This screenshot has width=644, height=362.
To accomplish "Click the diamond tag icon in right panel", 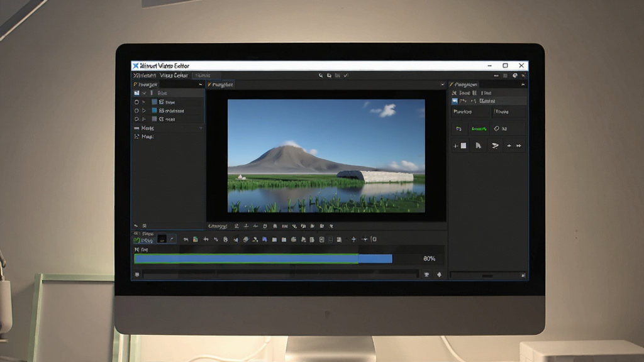I will point(496,129).
